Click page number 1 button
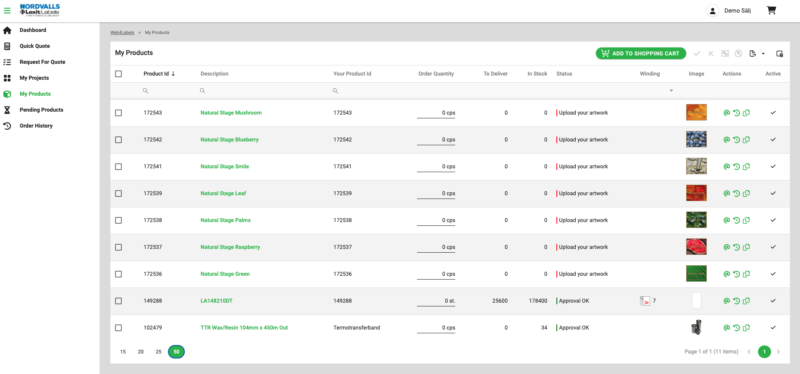 point(764,352)
